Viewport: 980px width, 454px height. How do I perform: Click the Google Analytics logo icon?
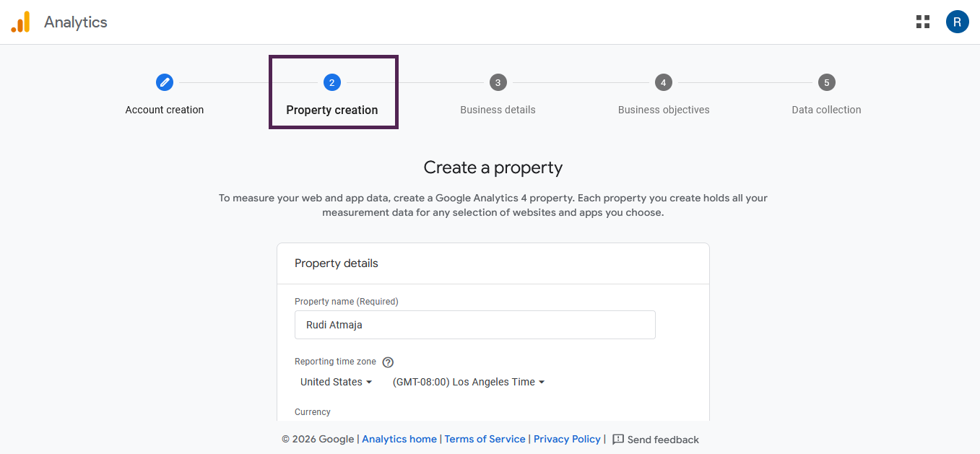tap(21, 22)
